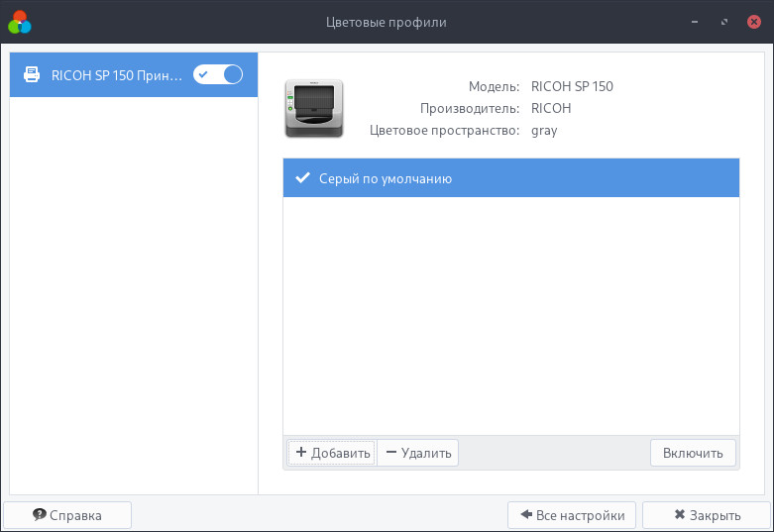Click the Закрыть button

707,515
